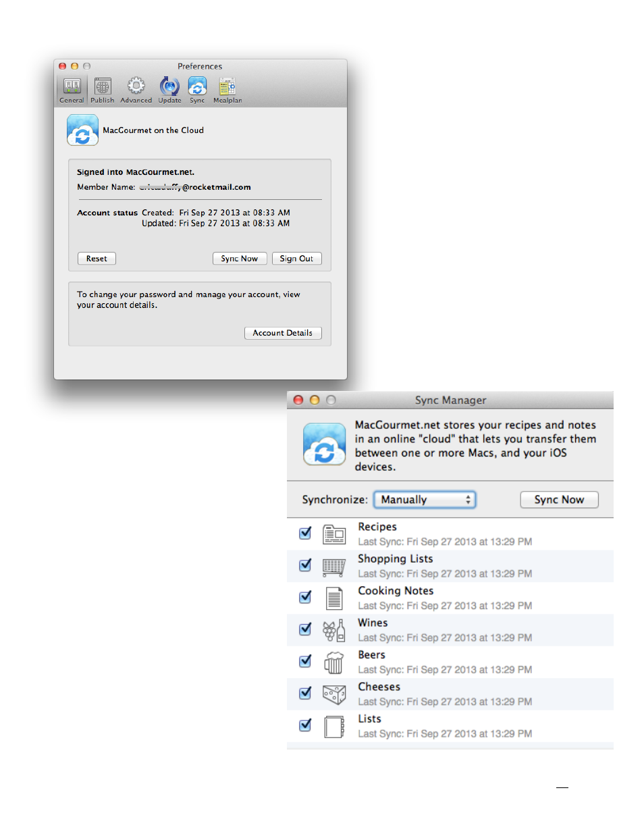Open the Publish preferences pane
Viewport: 644px width, 834px height.
point(103,90)
